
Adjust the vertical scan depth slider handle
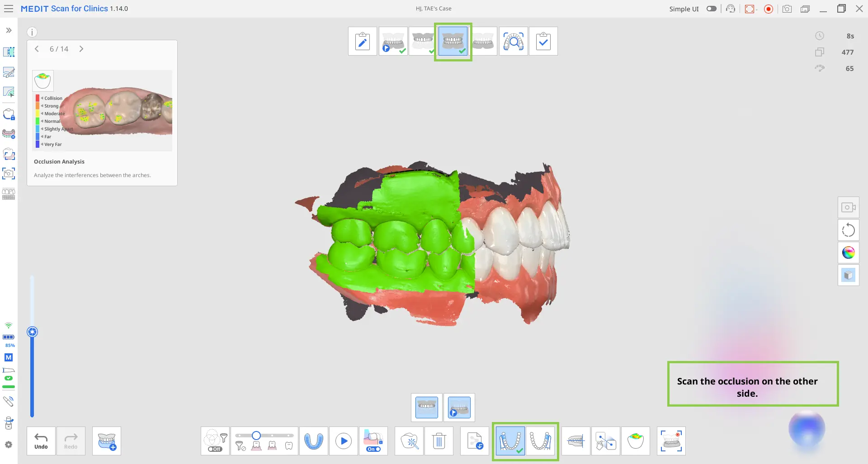point(32,332)
